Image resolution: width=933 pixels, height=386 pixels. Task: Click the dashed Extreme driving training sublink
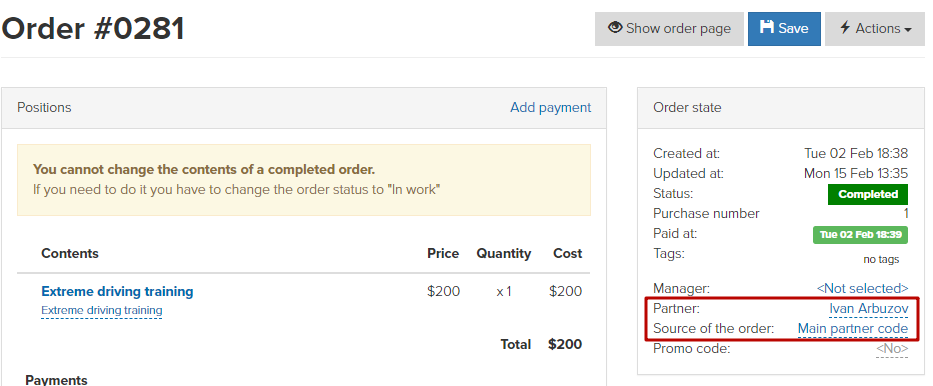[102, 310]
